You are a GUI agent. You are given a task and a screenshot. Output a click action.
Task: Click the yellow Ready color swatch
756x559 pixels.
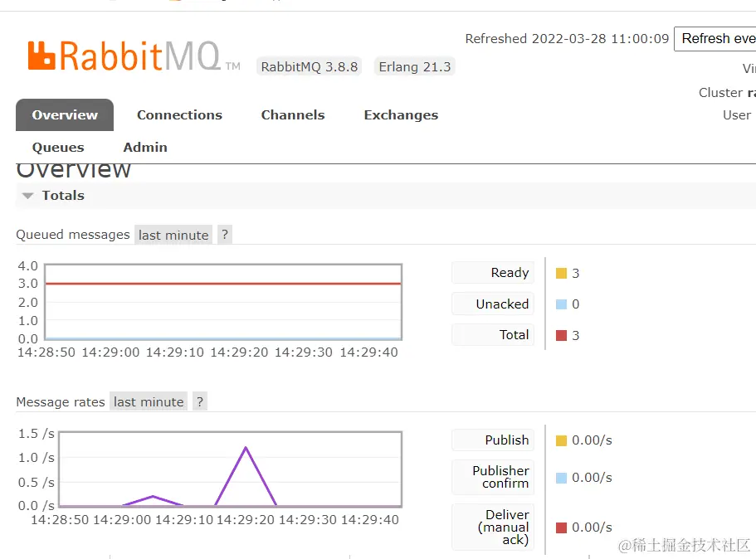pos(561,273)
